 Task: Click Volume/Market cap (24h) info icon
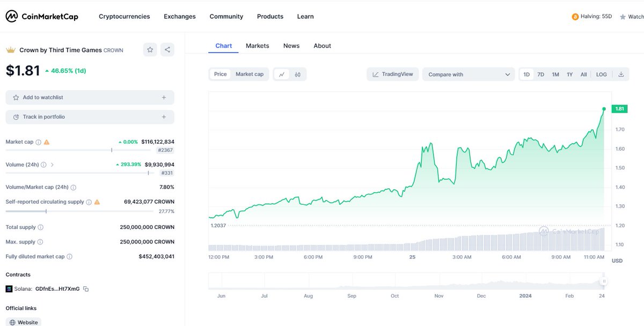pos(73,188)
